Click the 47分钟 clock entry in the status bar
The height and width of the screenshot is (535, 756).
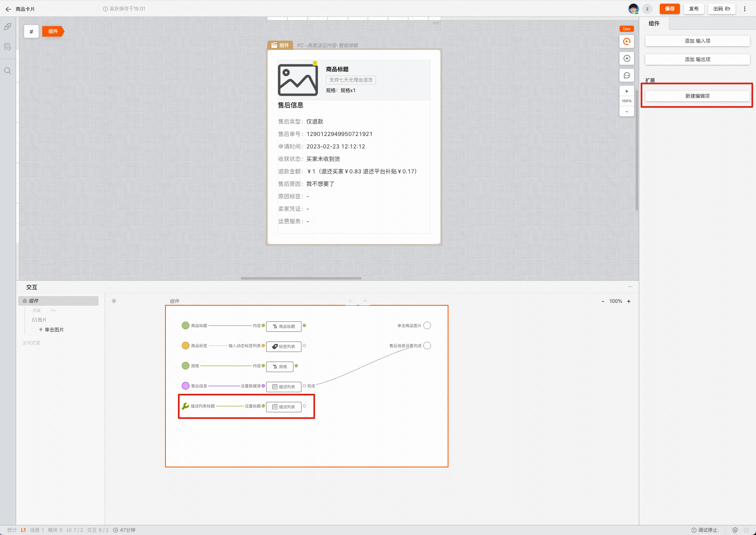[x=124, y=530]
